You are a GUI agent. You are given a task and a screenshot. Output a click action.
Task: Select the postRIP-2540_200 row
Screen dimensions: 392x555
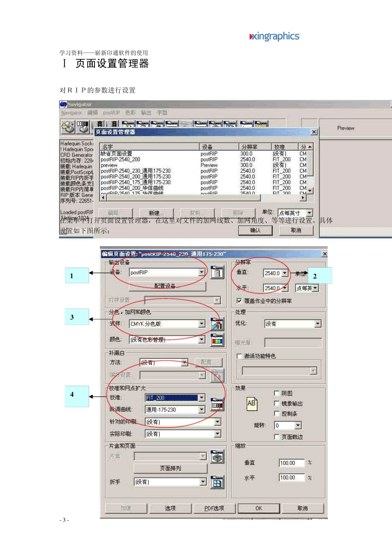tap(204, 159)
